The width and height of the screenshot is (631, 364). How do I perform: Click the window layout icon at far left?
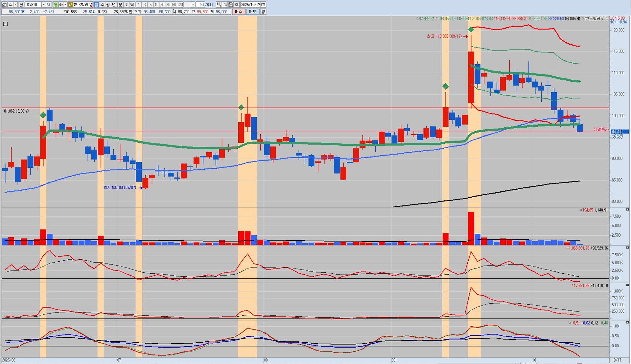point(4,5)
